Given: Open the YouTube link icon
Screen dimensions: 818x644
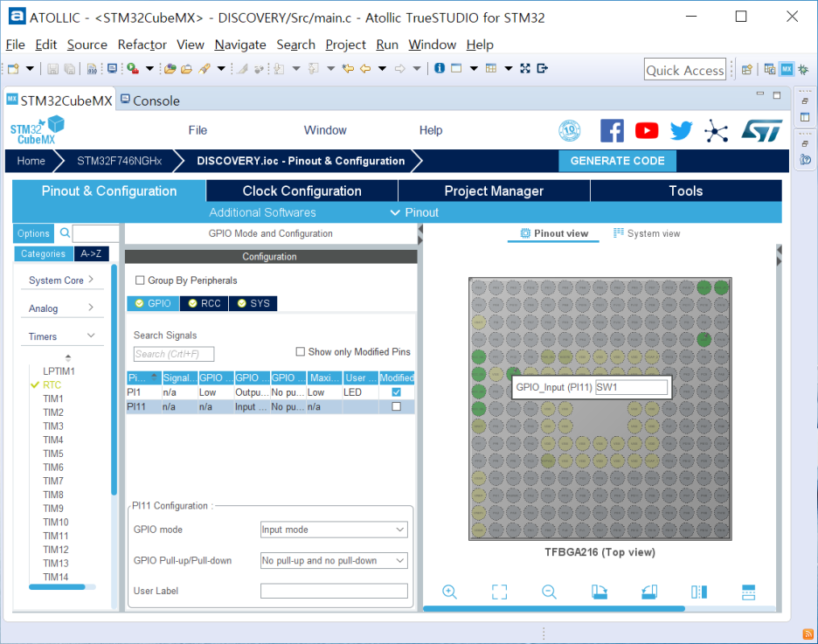Looking at the screenshot, I should 647,130.
